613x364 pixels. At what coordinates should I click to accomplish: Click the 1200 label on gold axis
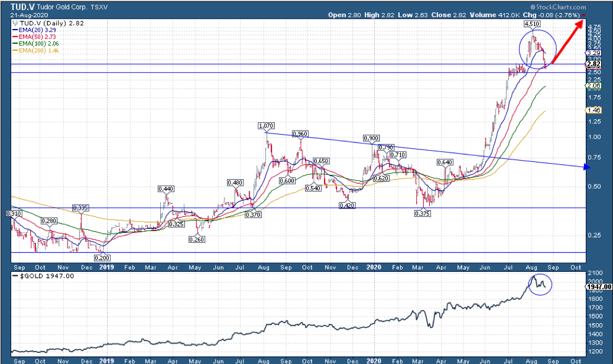coord(595,351)
